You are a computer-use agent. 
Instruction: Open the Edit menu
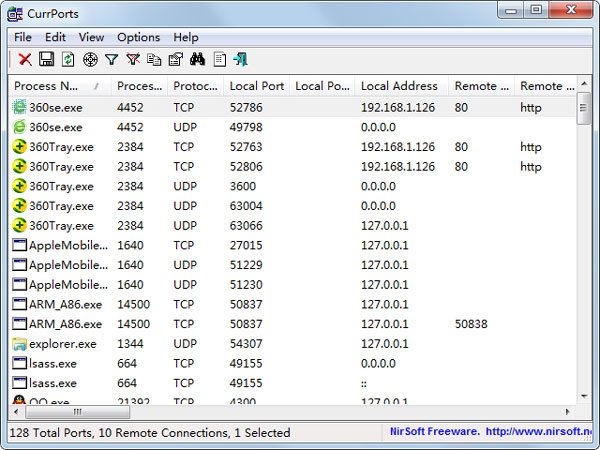[55, 38]
